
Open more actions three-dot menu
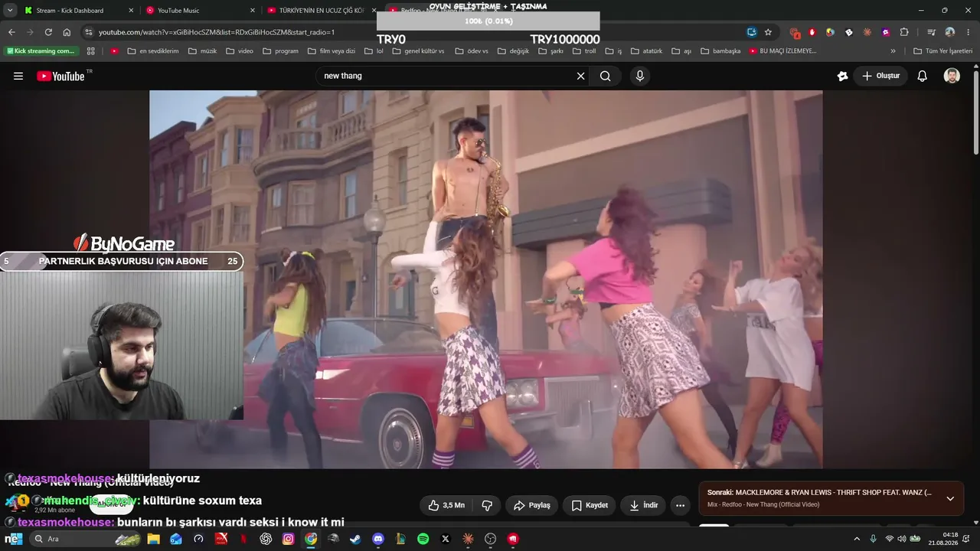[x=680, y=505]
